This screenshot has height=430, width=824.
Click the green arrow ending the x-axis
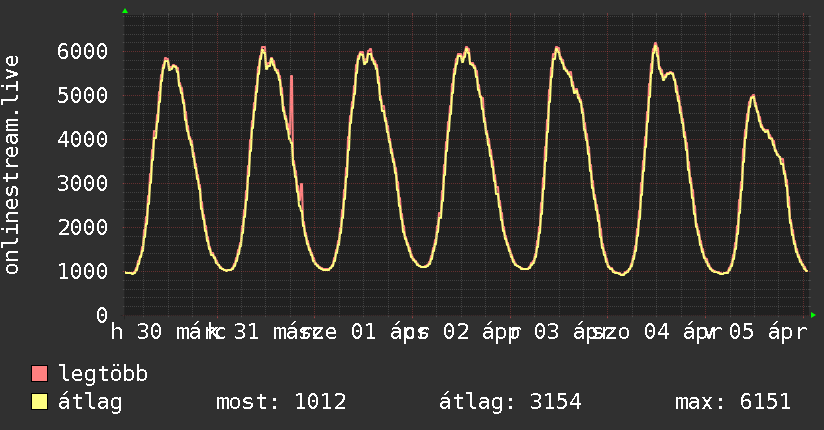811,315
